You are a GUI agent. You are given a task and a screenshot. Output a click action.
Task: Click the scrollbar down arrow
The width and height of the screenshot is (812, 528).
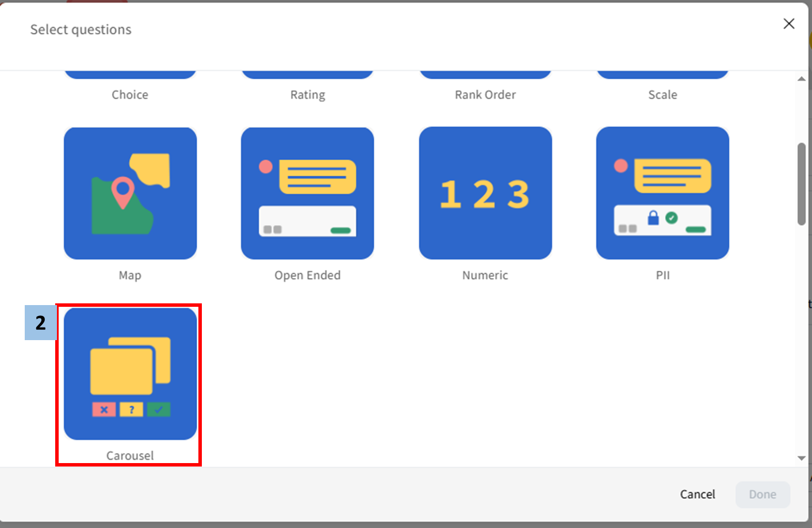click(801, 458)
